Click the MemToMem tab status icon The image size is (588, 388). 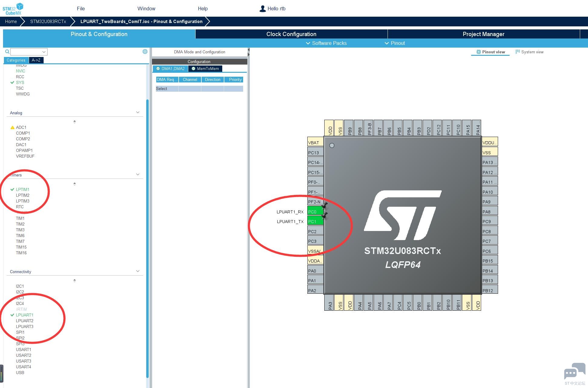[193, 69]
